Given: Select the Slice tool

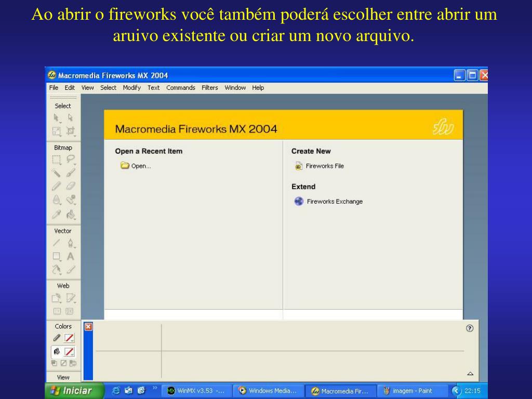Looking at the screenshot, I should click(71, 298).
